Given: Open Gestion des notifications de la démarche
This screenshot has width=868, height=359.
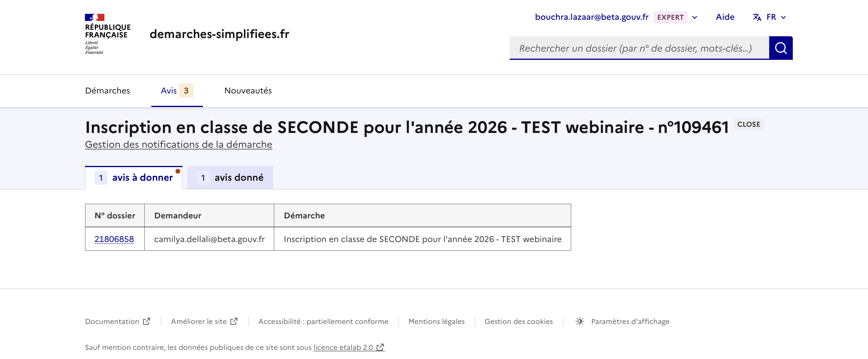Looking at the screenshot, I should [x=179, y=144].
